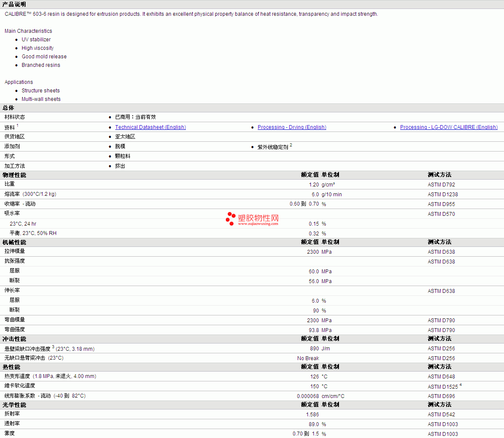Click the 机械性能 section header
Viewport: 504px width, 438px height.
[x=14, y=243]
